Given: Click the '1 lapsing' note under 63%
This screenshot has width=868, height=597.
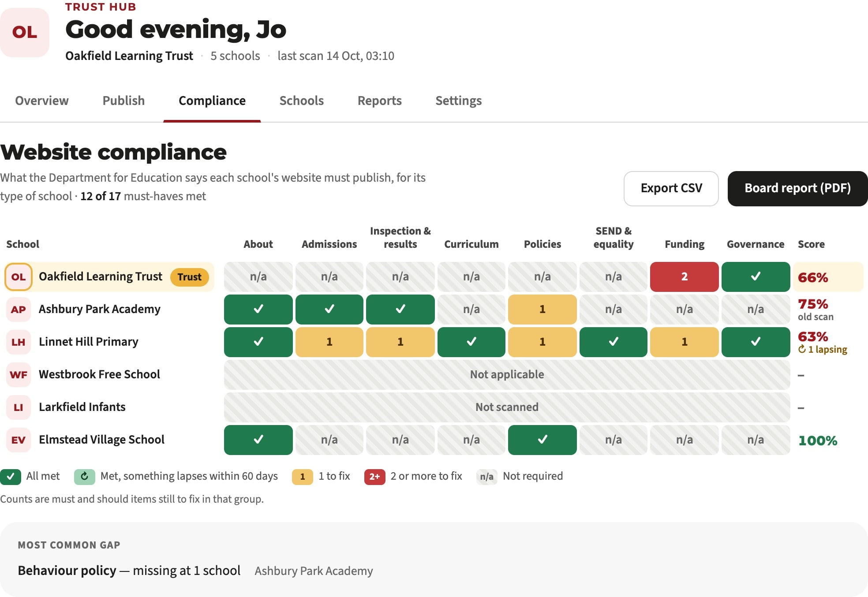Looking at the screenshot, I should (823, 350).
